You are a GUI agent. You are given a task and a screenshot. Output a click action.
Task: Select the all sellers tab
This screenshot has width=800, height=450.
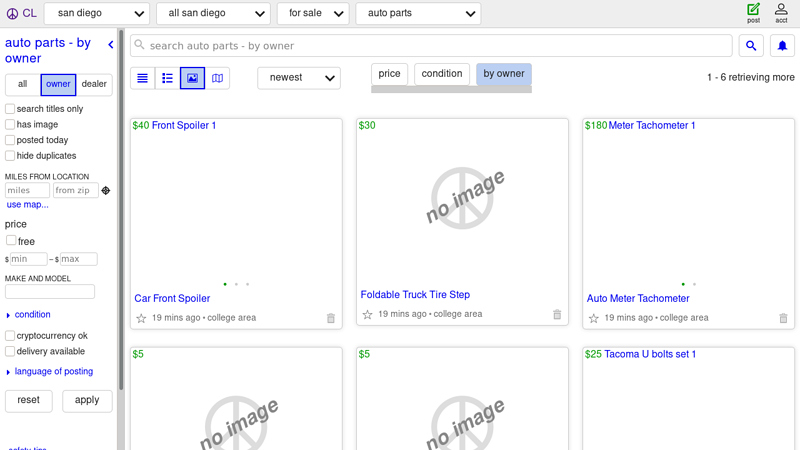[22, 84]
